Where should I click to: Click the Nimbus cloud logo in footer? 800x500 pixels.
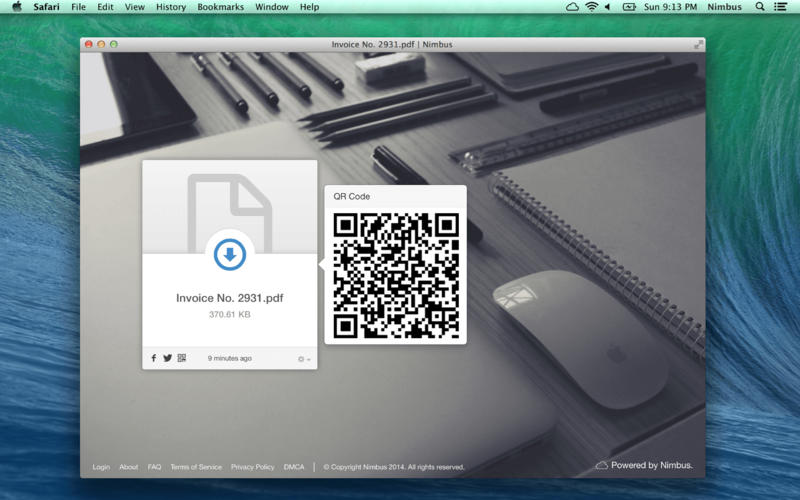pyautogui.click(x=602, y=465)
